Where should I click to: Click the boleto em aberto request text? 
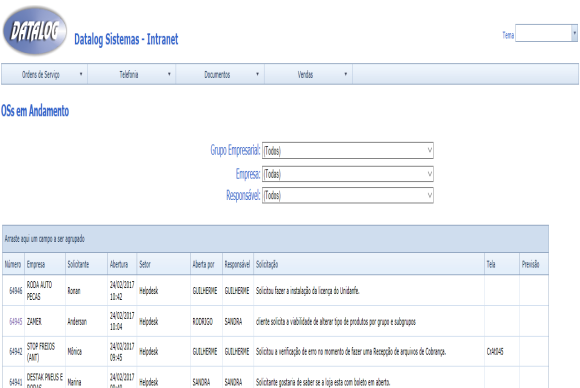(x=323, y=382)
